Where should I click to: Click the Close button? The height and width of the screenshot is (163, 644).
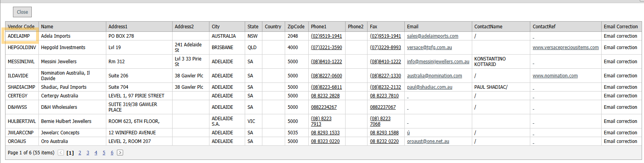[22, 12]
